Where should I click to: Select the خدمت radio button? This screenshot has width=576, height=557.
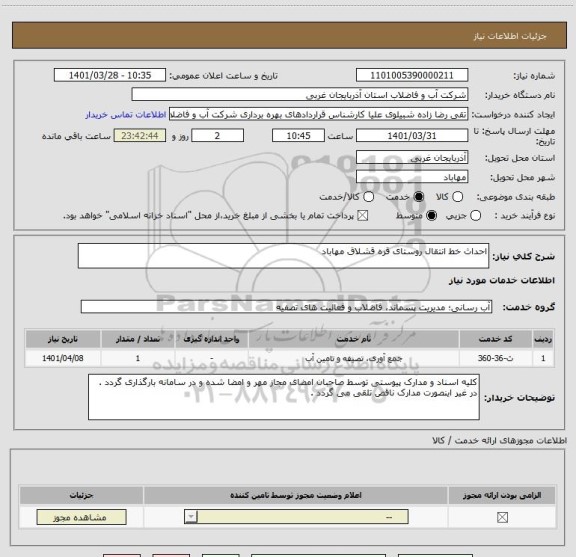tap(419, 197)
